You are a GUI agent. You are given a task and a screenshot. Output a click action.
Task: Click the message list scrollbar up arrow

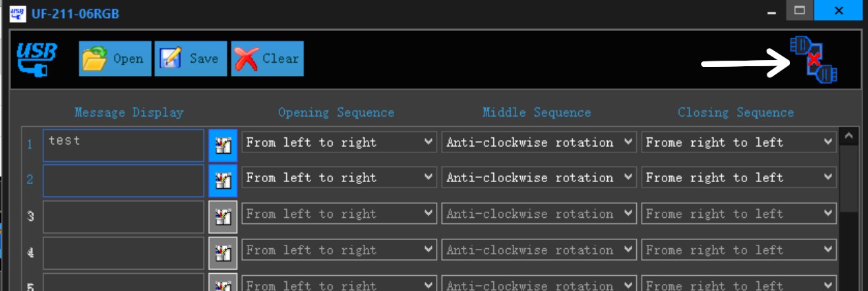pos(849,137)
